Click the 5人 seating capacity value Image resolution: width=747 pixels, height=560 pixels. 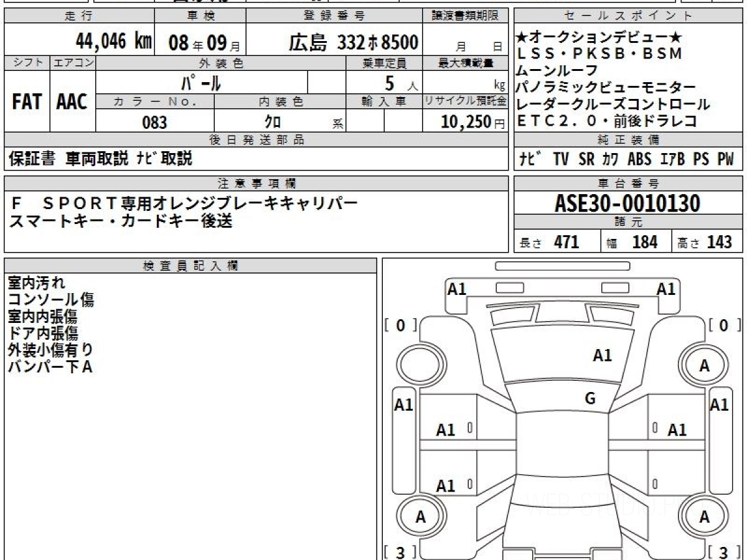[x=400, y=83]
